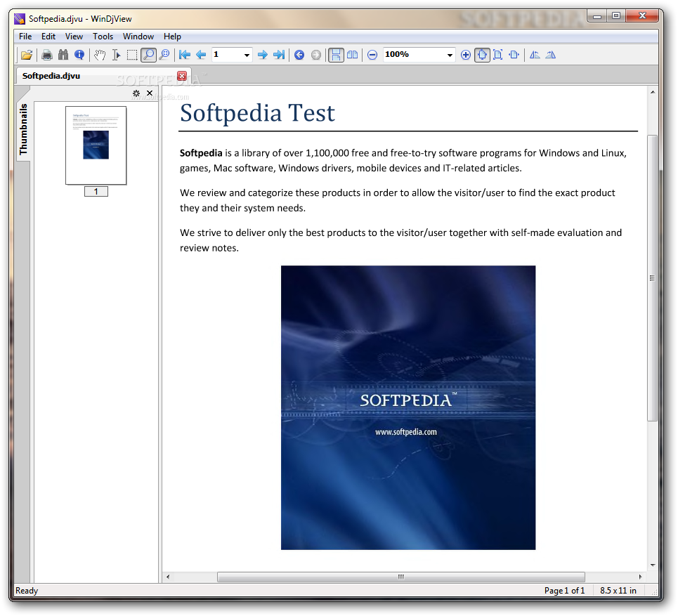The image size is (678, 616).
Task: Jump to the last page
Action: pyautogui.click(x=279, y=55)
